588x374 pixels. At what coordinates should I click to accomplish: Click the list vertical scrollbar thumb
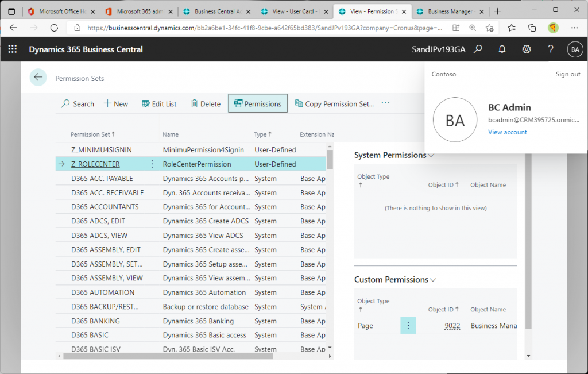click(x=330, y=160)
